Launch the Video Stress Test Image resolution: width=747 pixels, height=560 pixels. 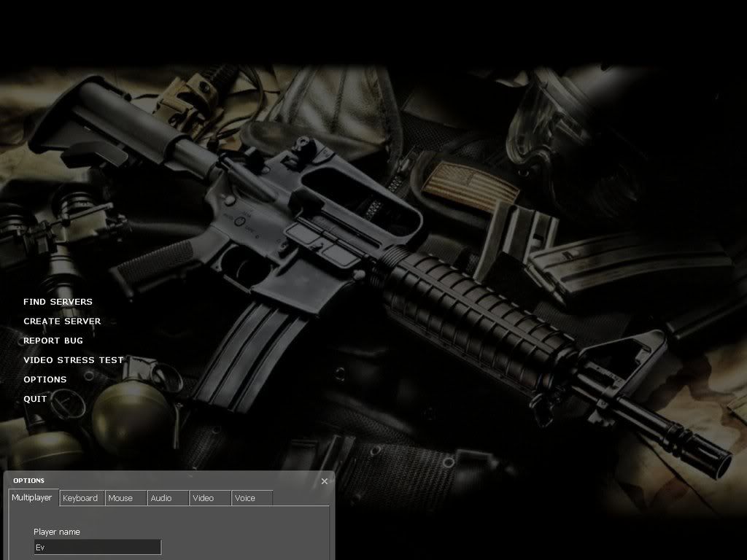pyautogui.click(x=73, y=360)
